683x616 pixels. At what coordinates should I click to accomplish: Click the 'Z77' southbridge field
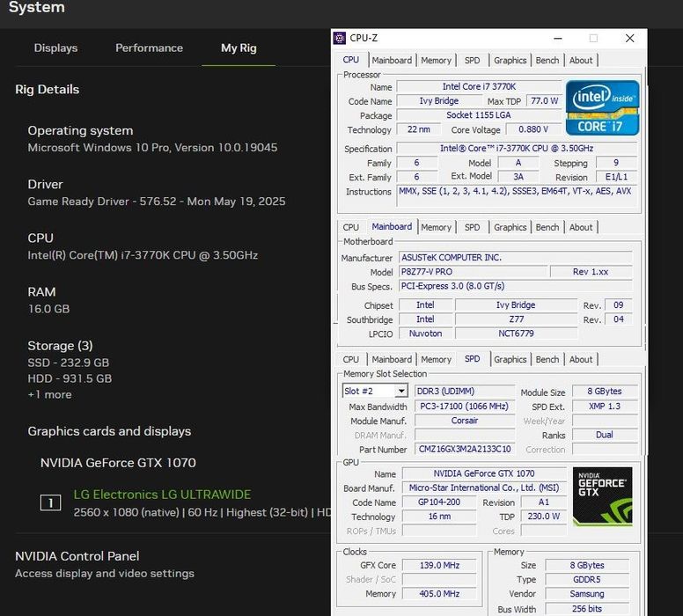[x=516, y=319]
